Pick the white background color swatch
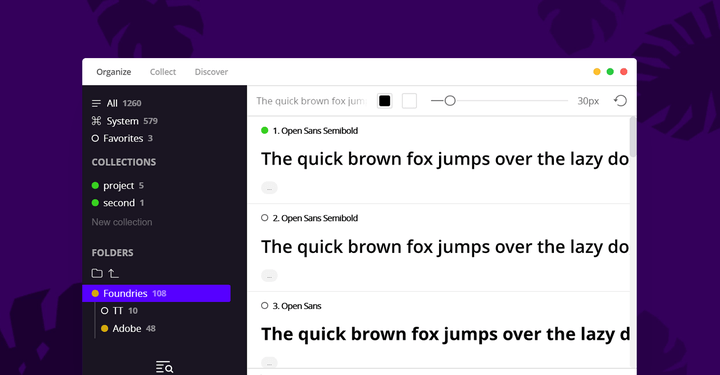720x375 pixels. (409, 101)
